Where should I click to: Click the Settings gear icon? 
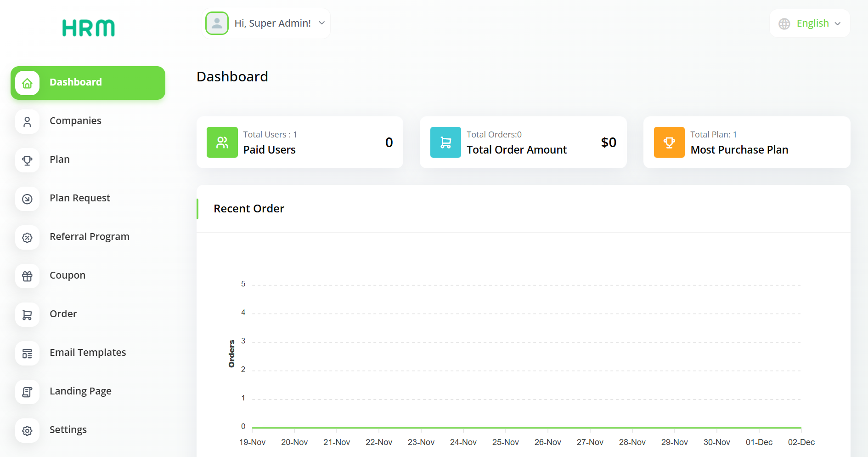click(x=27, y=431)
